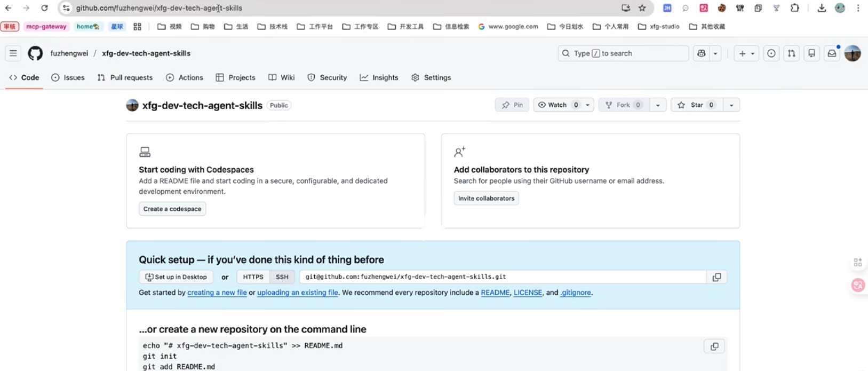868x371 pixels.
Task: Copy the command line code snippet
Action: click(x=714, y=346)
